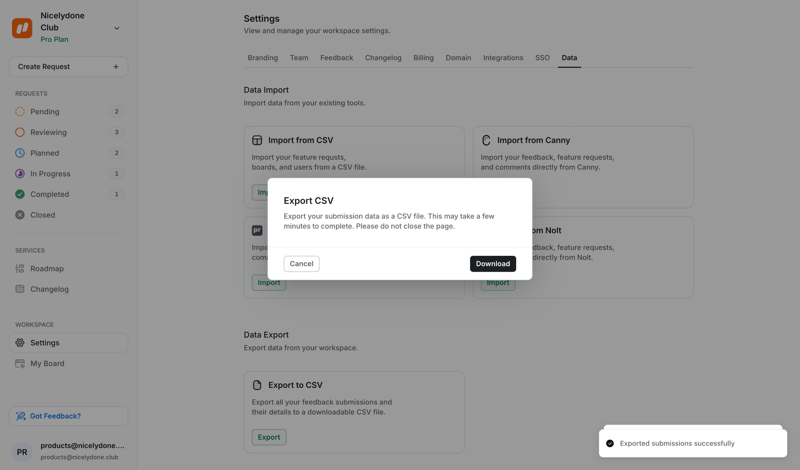This screenshot has width=800, height=470.
Task: Open Settings in the sidebar
Action: 68,343
